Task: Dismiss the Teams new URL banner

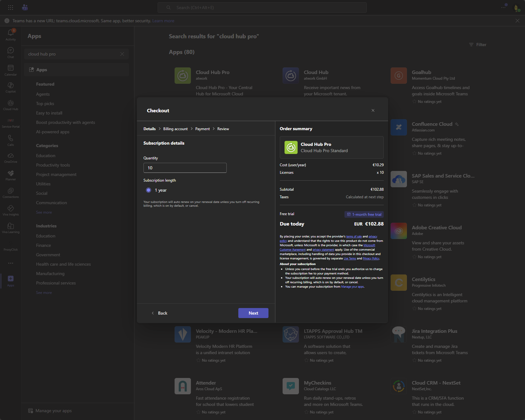Action: point(517,21)
